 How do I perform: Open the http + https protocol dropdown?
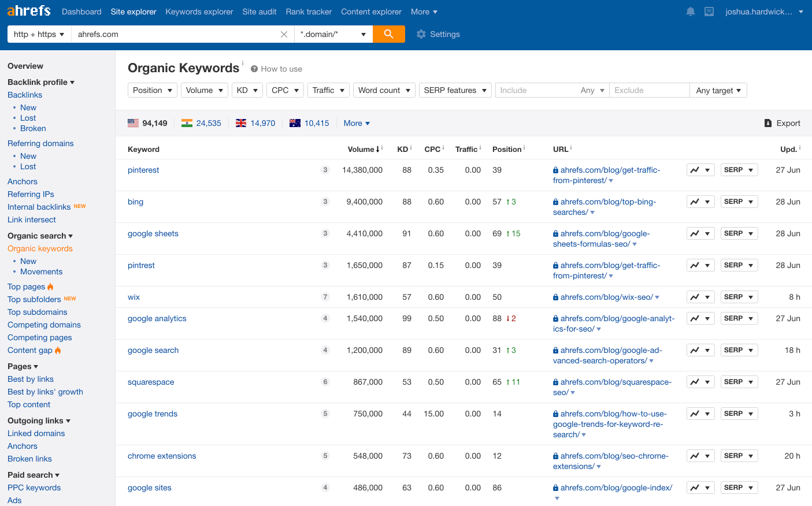[39, 34]
